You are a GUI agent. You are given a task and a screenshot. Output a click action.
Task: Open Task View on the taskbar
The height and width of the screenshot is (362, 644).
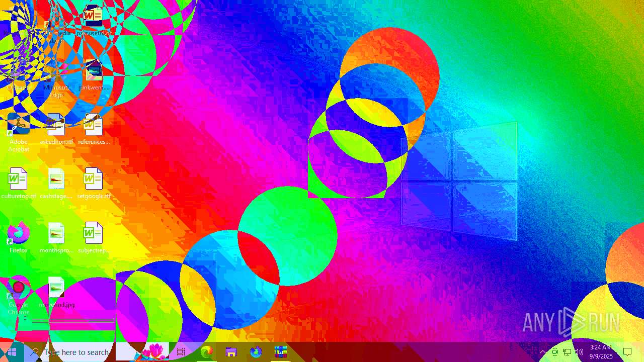point(181,352)
